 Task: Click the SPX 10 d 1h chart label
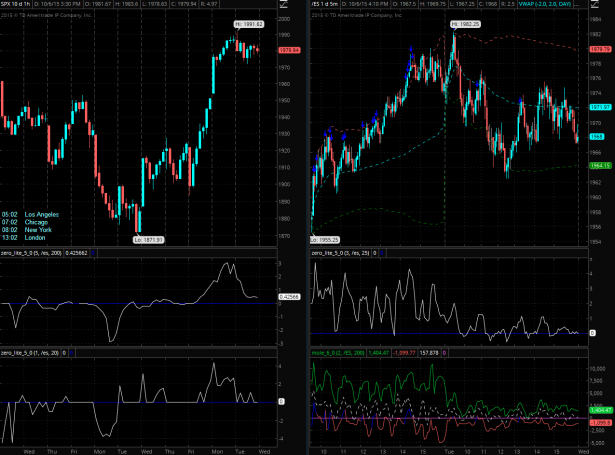(x=18, y=5)
